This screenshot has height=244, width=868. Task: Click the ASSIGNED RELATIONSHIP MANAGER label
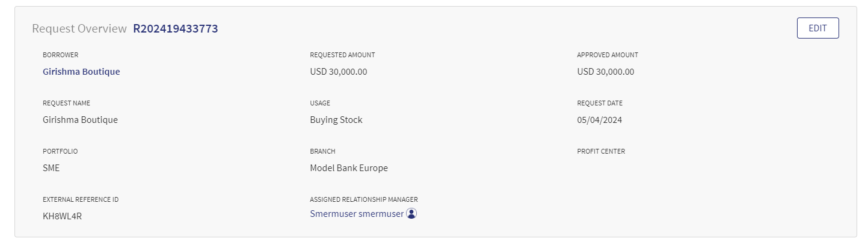(x=364, y=199)
